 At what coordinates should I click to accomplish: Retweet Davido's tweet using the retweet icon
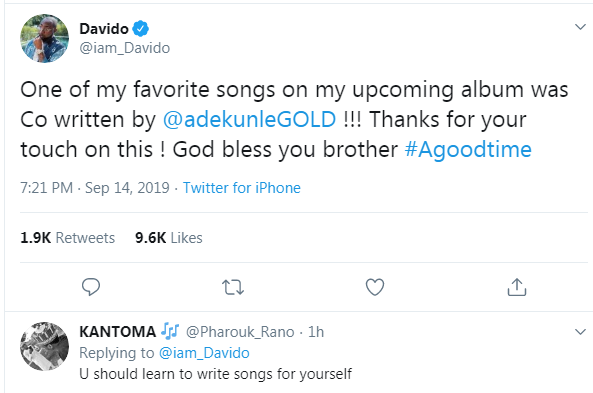pos(233,287)
